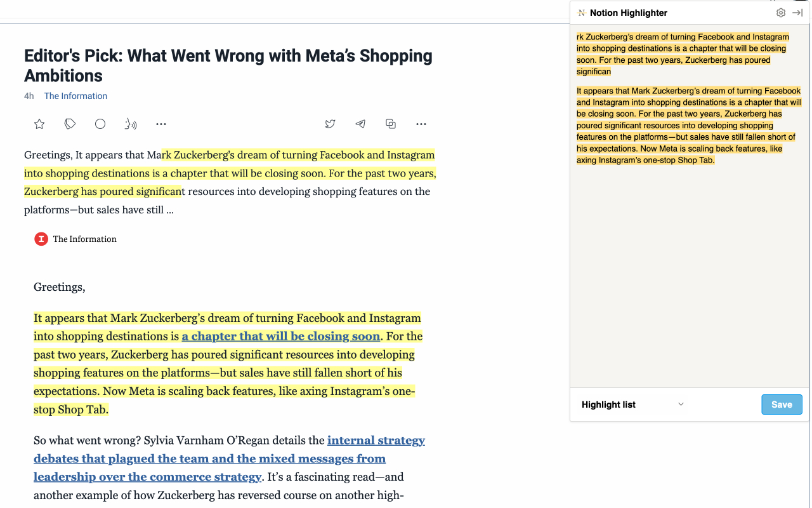The height and width of the screenshot is (508, 812).
Task: Share the article to Twitter
Action: pos(330,124)
